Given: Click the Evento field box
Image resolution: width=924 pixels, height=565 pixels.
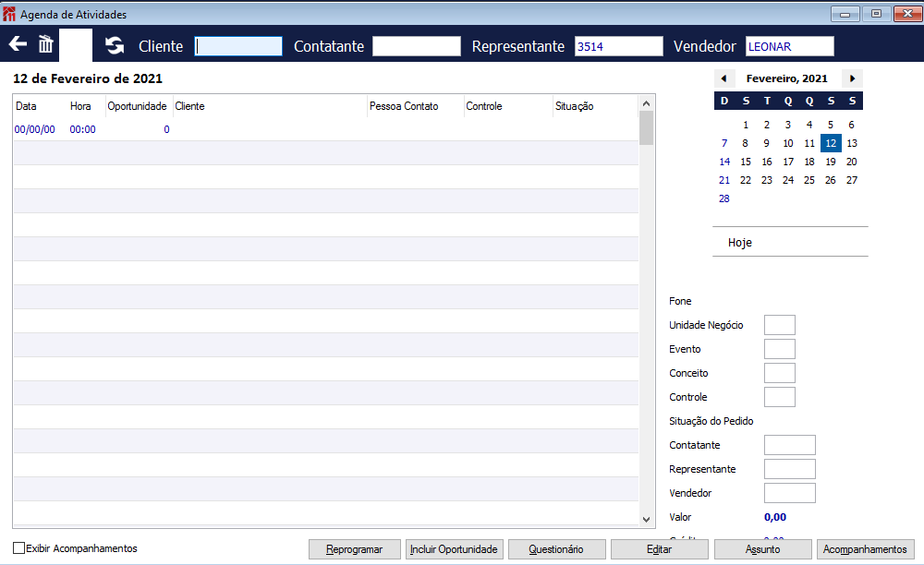Looking at the screenshot, I should coord(780,349).
